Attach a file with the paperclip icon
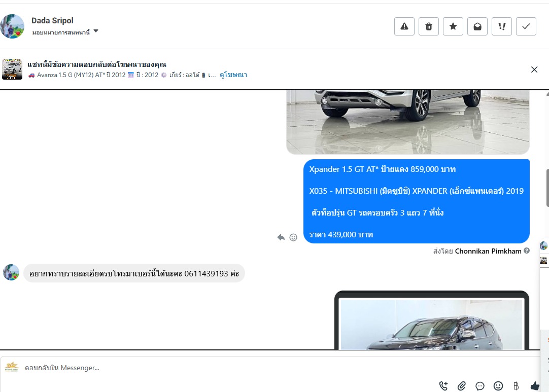This screenshot has height=392, width=549. point(461,386)
